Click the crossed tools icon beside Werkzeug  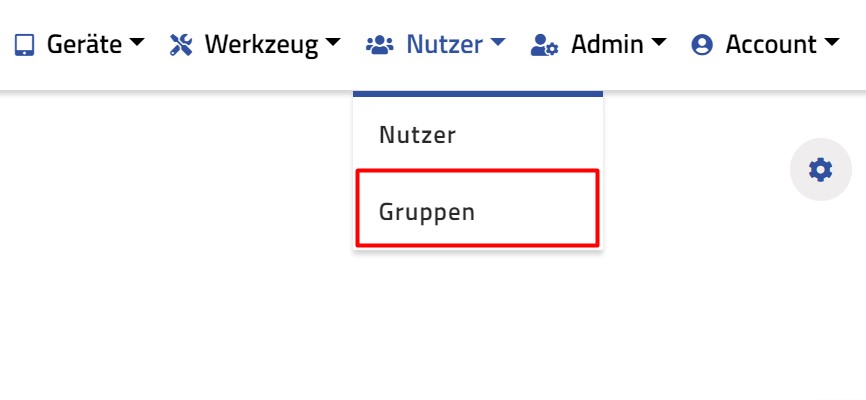pos(181,44)
